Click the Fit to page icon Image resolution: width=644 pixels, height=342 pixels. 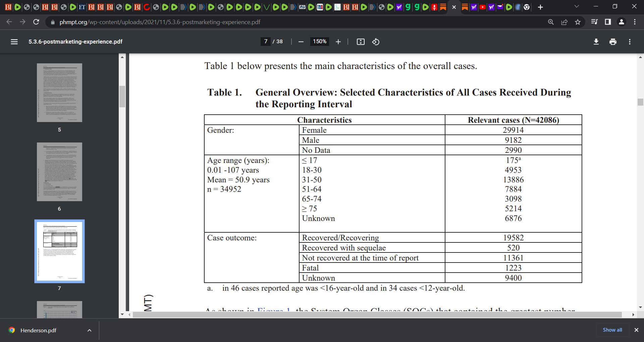[x=361, y=42]
